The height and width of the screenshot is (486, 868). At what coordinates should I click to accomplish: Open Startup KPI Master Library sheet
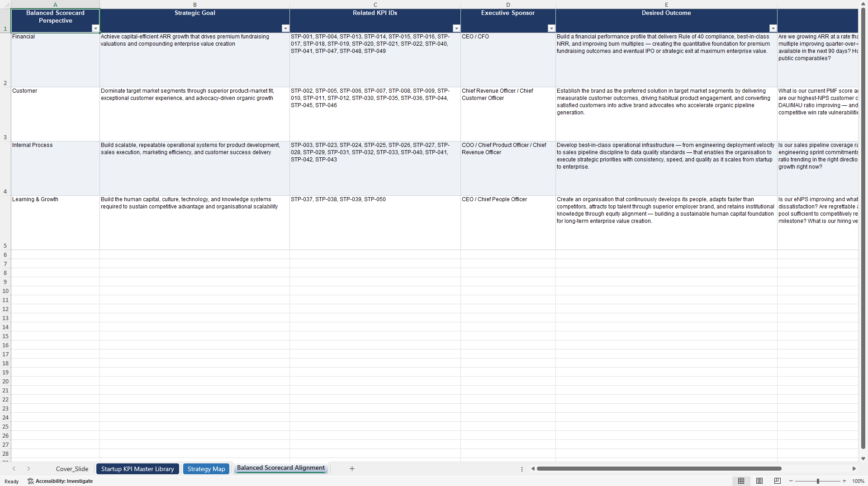[x=138, y=469]
